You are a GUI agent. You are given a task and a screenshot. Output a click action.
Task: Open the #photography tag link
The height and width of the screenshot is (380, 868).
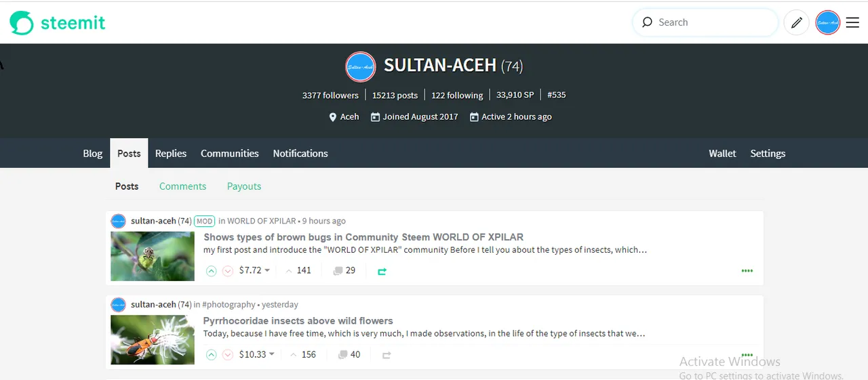coord(229,305)
